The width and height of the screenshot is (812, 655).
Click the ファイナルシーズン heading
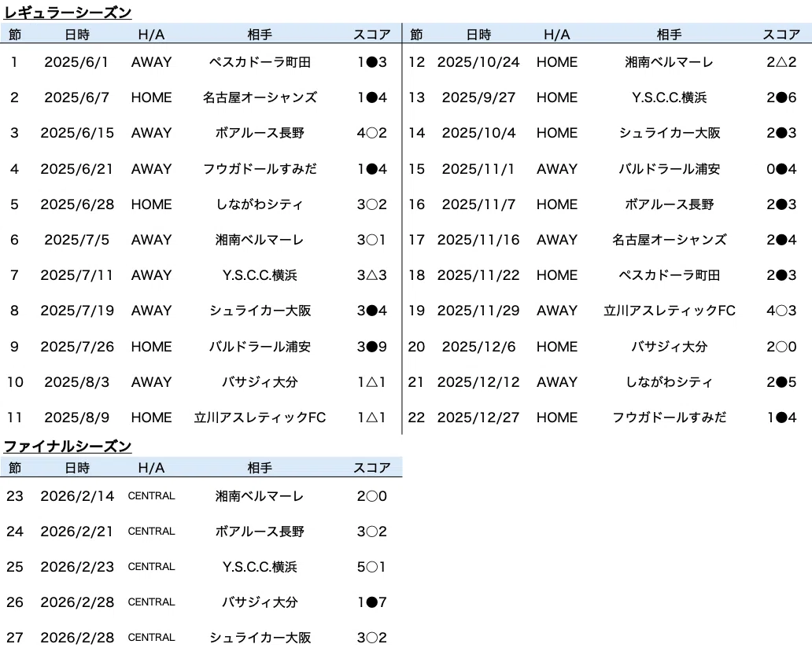[x=68, y=446]
